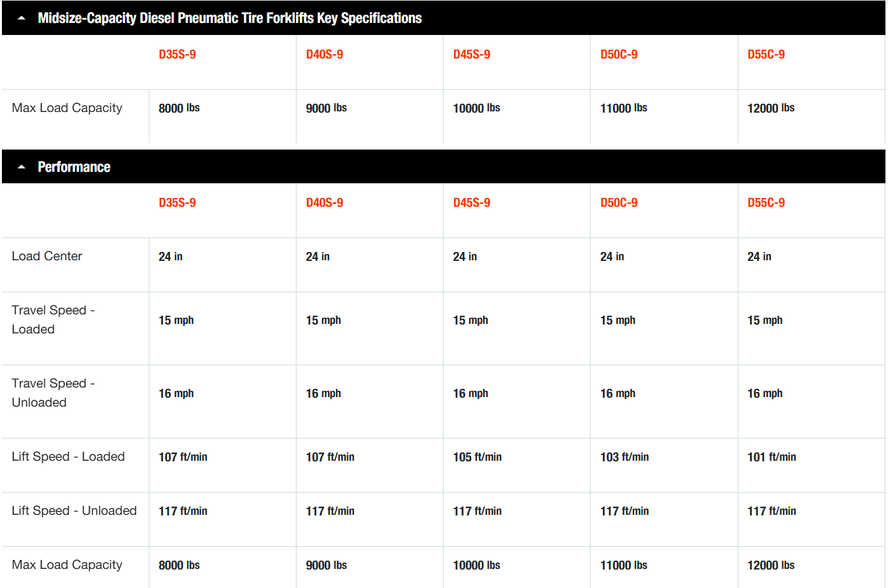The image size is (888, 588).
Task: Open D50C-9 link in Key Specifications table
Action: point(619,55)
